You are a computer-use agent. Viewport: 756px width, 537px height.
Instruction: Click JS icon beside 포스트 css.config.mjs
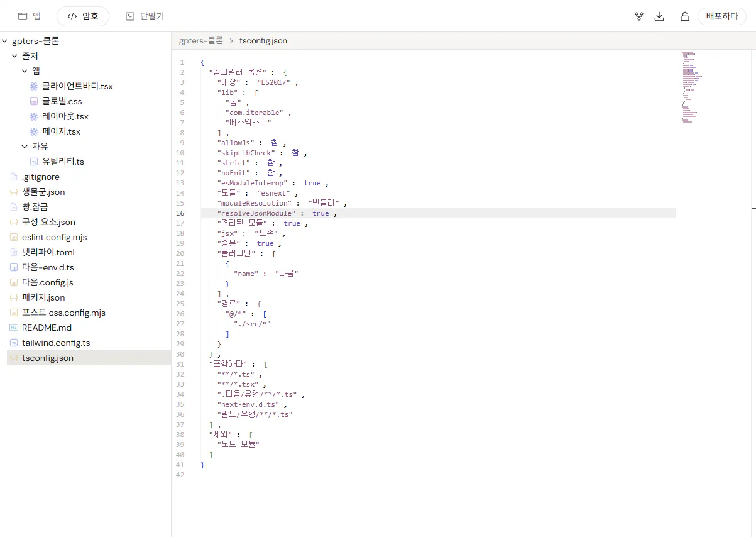click(x=14, y=313)
